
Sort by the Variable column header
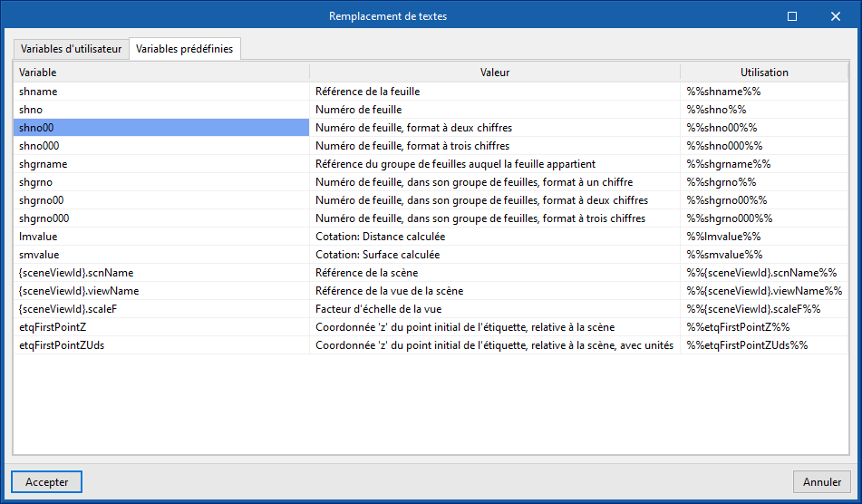[x=160, y=72]
